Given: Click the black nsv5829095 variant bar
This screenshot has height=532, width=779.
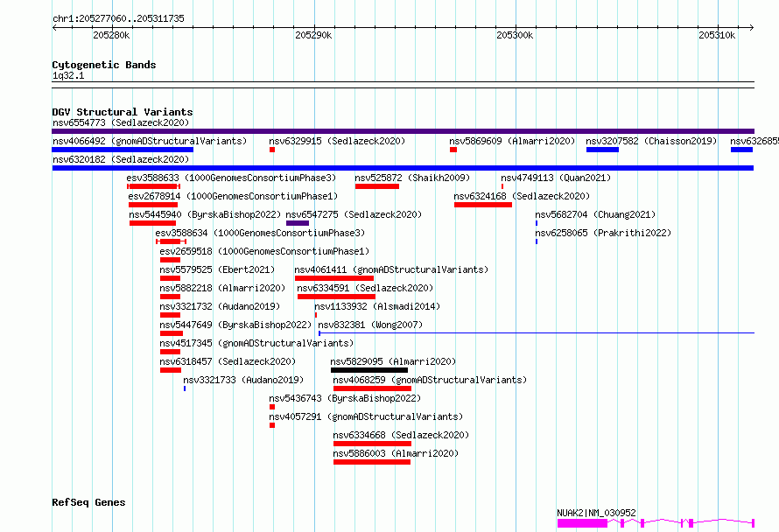Looking at the screenshot, I should [x=369, y=370].
